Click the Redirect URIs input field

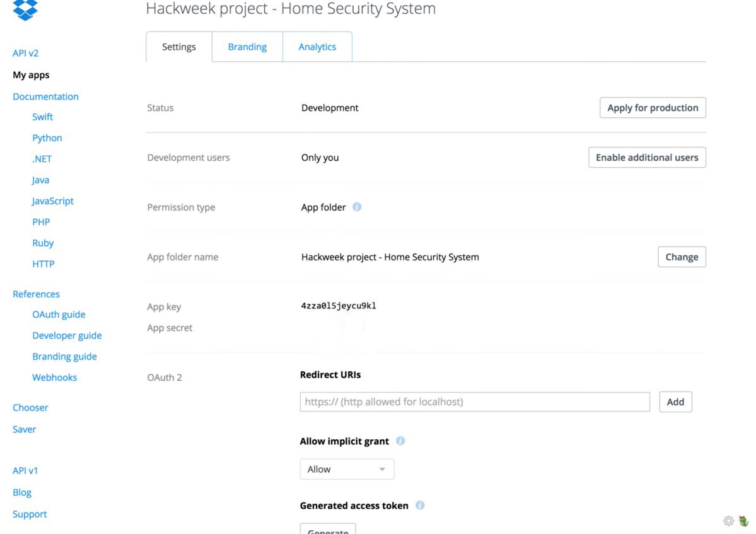475,402
